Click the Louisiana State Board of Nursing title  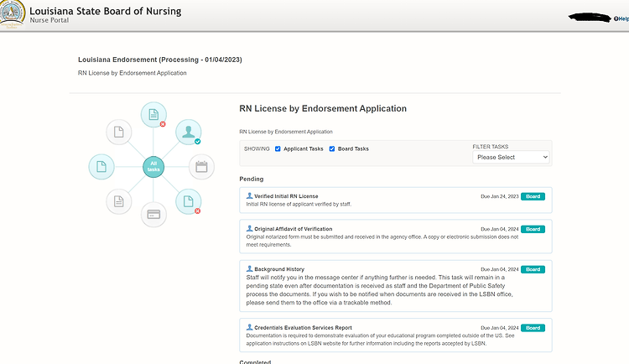(x=106, y=11)
